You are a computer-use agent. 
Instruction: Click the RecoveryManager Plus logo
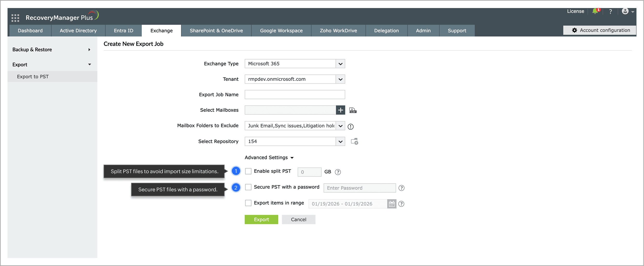(x=62, y=16)
